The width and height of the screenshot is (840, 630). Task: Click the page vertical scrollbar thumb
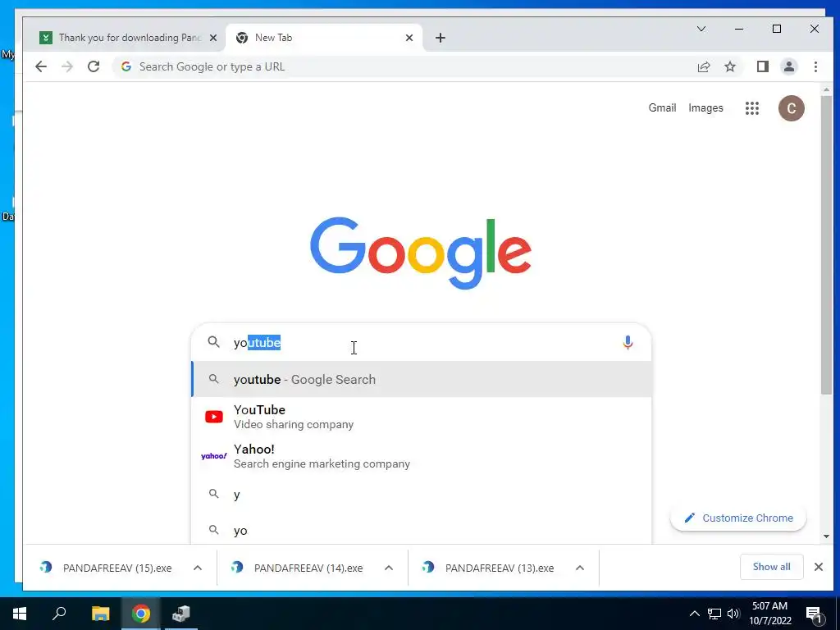click(x=826, y=245)
